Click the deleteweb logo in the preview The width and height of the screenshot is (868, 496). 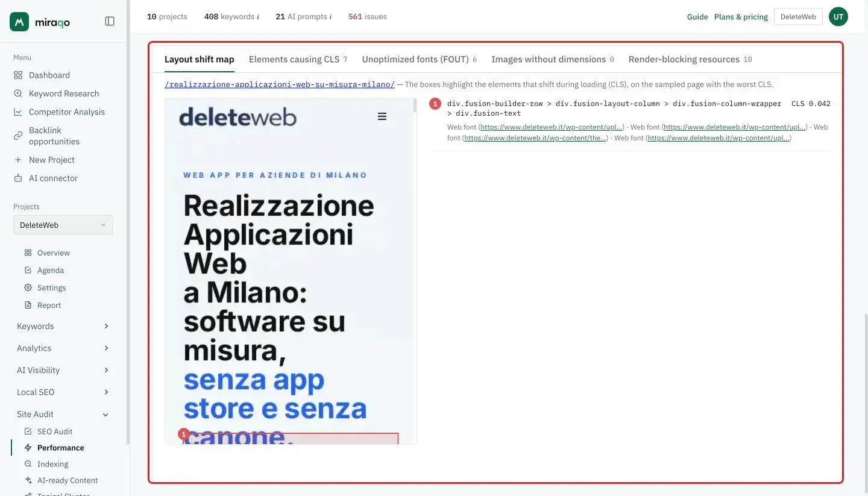(x=237, y=116)
